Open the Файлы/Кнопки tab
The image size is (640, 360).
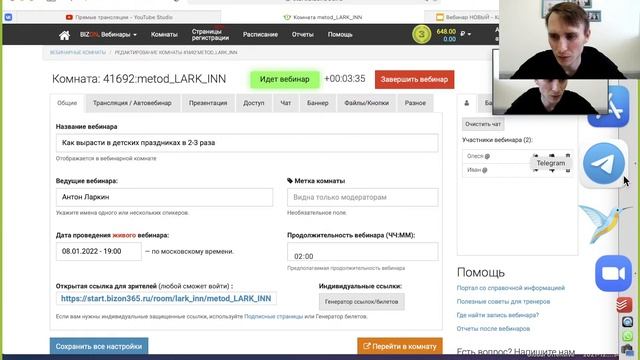[367, 103]
